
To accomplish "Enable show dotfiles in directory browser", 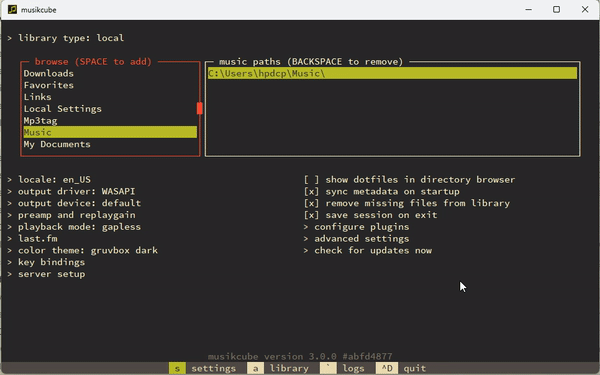I will pos(409,179).
